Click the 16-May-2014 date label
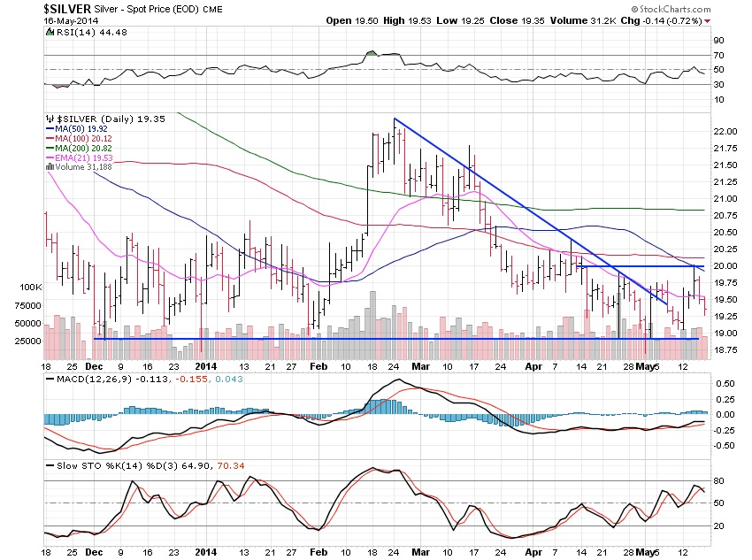752x560 pixels. pos(69,20)
